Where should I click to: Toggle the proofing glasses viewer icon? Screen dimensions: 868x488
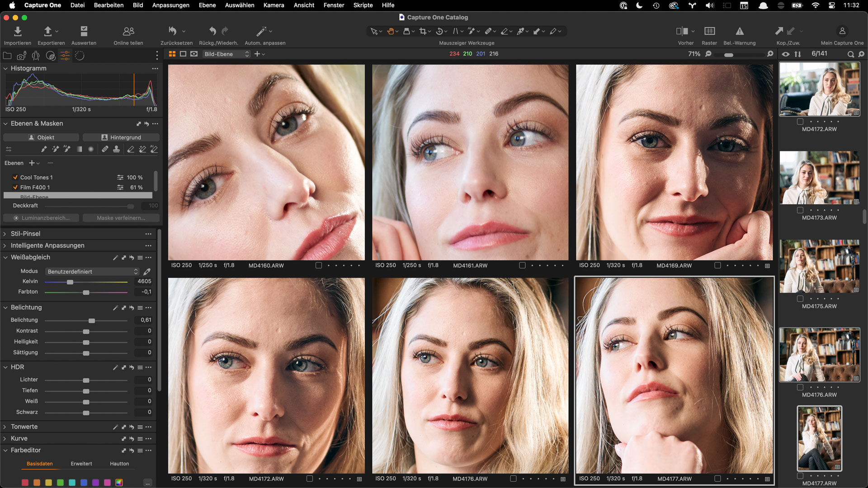point(194,54)
